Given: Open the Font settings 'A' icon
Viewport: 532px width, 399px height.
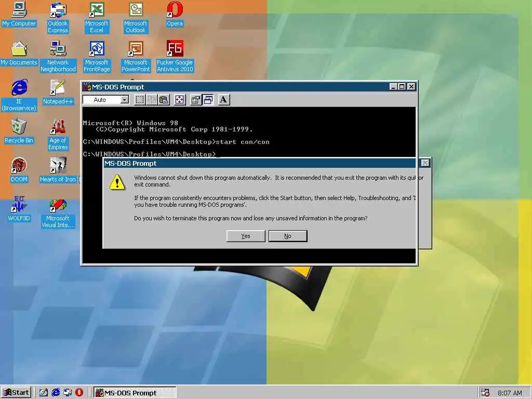Looking at the screenshot, I should [223, 100].
